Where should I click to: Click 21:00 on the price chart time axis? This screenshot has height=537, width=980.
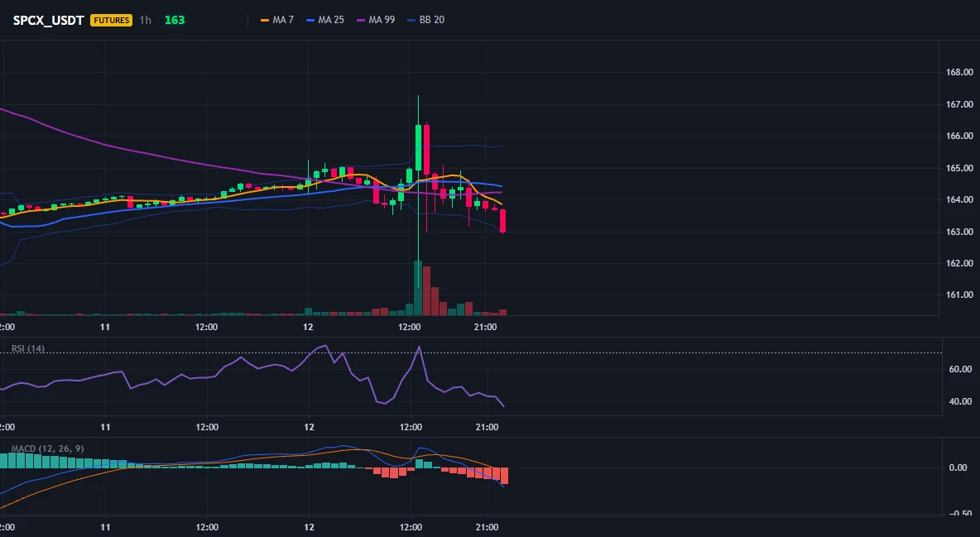(486, 327)
